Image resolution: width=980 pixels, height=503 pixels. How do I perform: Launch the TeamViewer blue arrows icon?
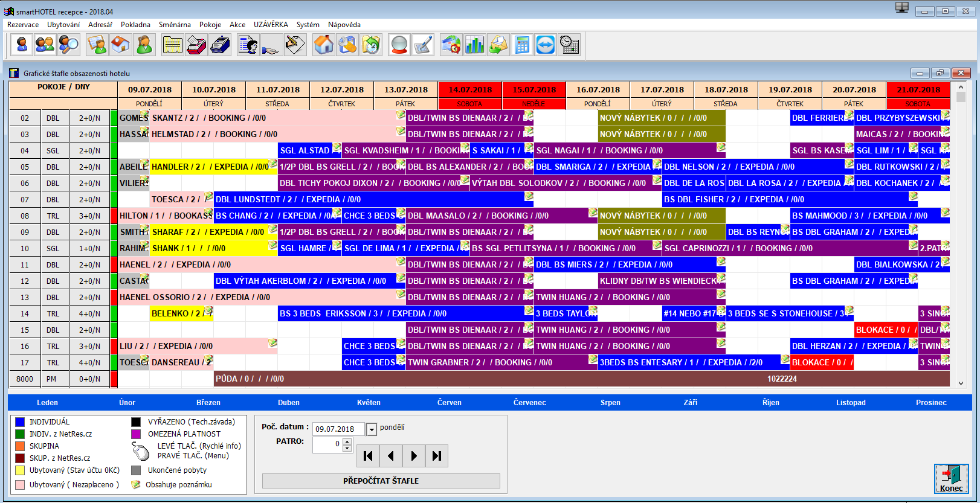point(546,45)
